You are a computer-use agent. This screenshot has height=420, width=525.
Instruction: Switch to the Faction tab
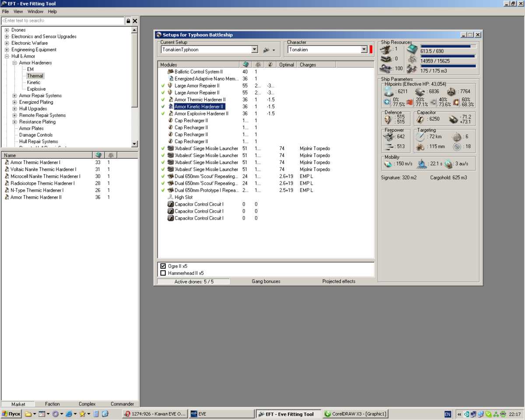pyautogui.click(x=52, y=404)
